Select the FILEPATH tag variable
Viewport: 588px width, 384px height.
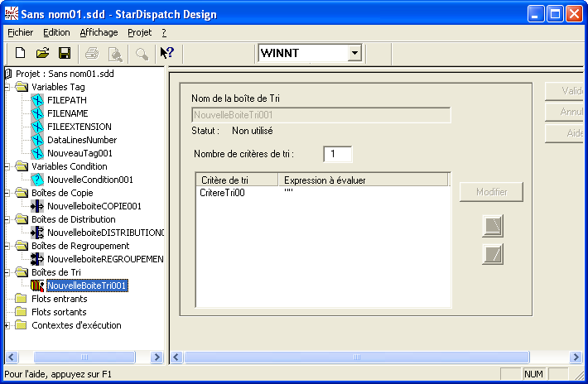tap(68, 100)
